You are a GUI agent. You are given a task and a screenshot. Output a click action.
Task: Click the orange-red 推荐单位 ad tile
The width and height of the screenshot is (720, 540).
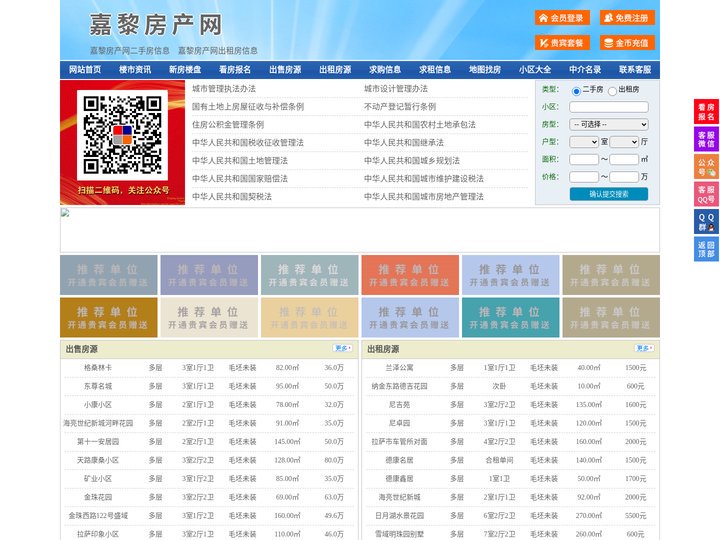[x=410, y=275]
